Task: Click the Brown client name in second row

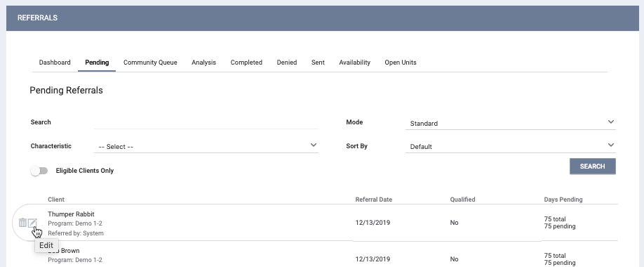Action: pos(64,251)
